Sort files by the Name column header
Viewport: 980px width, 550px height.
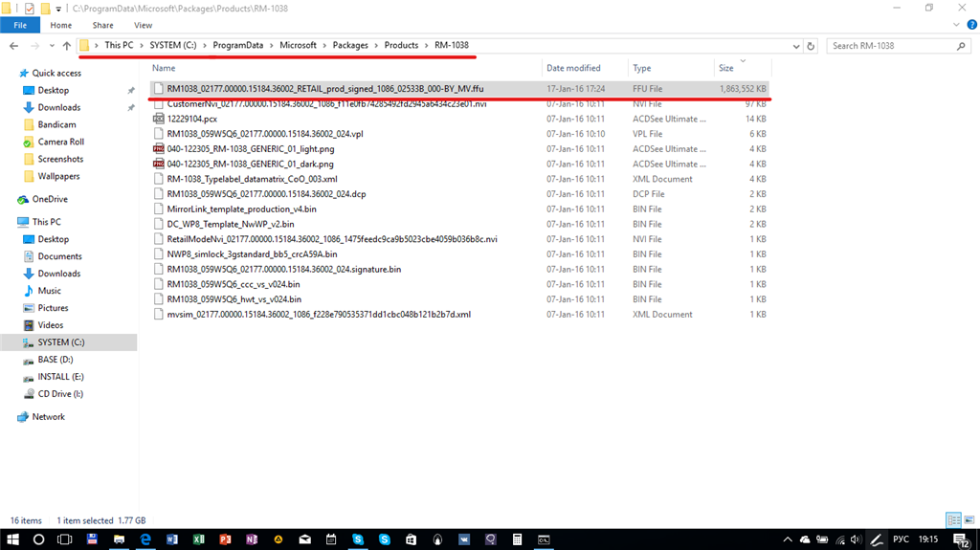click(x=164, y=68)
